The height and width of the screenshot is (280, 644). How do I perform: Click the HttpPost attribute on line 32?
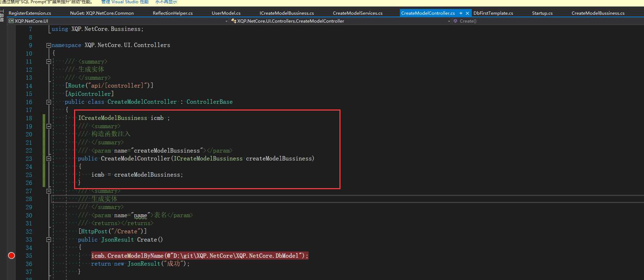[x=94, y=232]
